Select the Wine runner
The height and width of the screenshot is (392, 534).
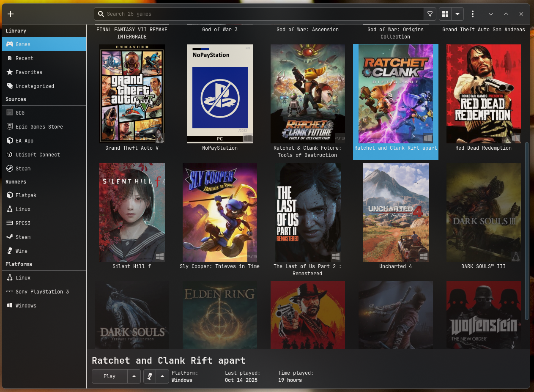[44, 251]
